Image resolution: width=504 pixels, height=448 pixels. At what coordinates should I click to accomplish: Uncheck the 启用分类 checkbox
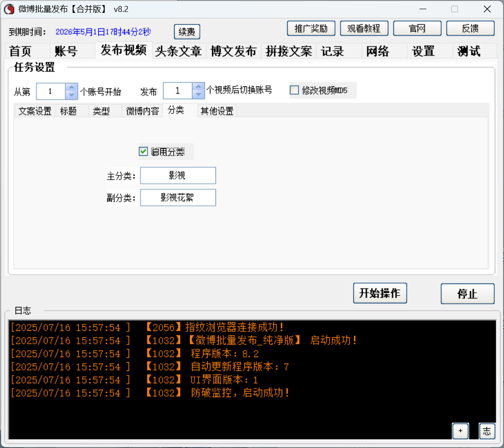(x=143, y=151)
